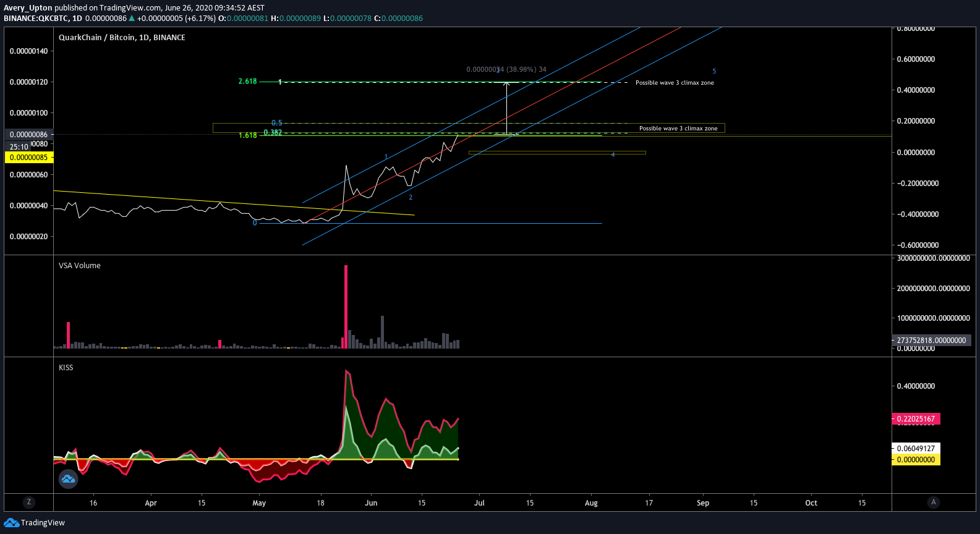Click the pink 0.22025167 KISS value tag
Screen dimensions: 980x534
pos(916,419)
